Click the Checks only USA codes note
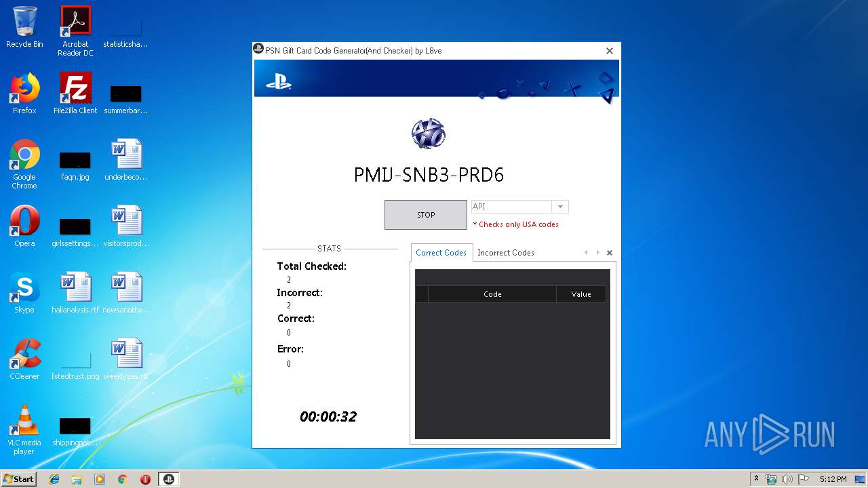Viewport: 868px width, 488px height. coord(516,224)
